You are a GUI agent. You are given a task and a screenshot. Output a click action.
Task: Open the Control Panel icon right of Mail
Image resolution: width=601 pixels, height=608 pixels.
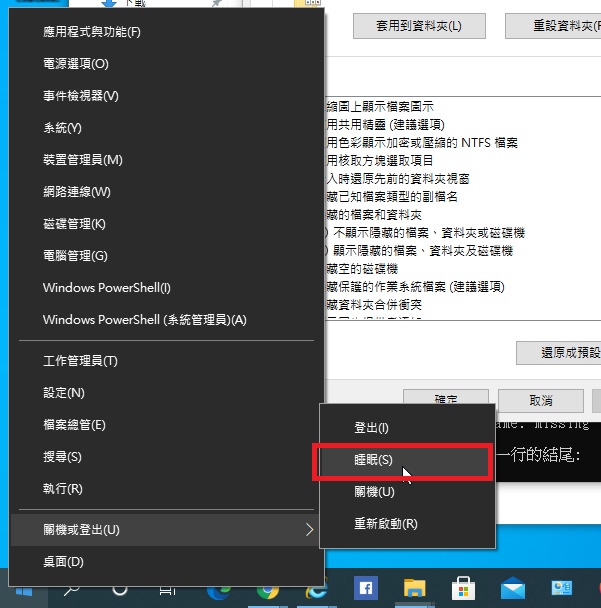click(x=561, y=588)
